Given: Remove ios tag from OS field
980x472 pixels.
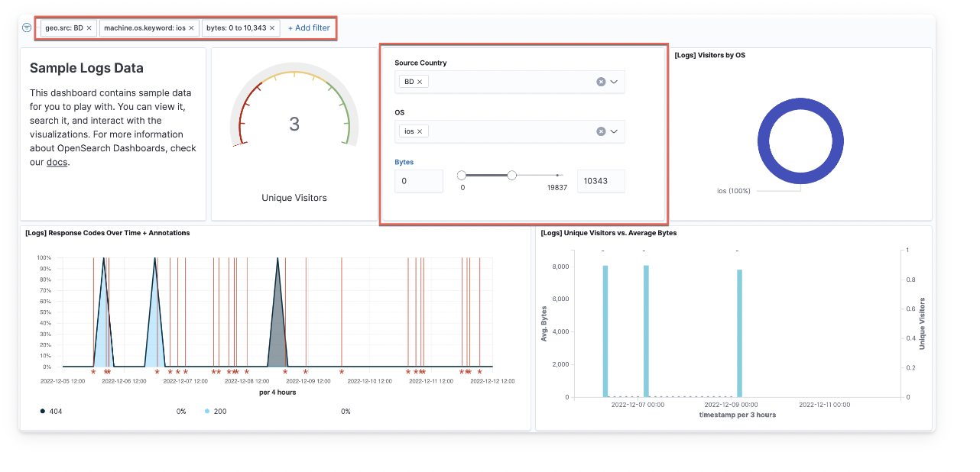Looking at the screenshot, I should (x=420, y=131).
